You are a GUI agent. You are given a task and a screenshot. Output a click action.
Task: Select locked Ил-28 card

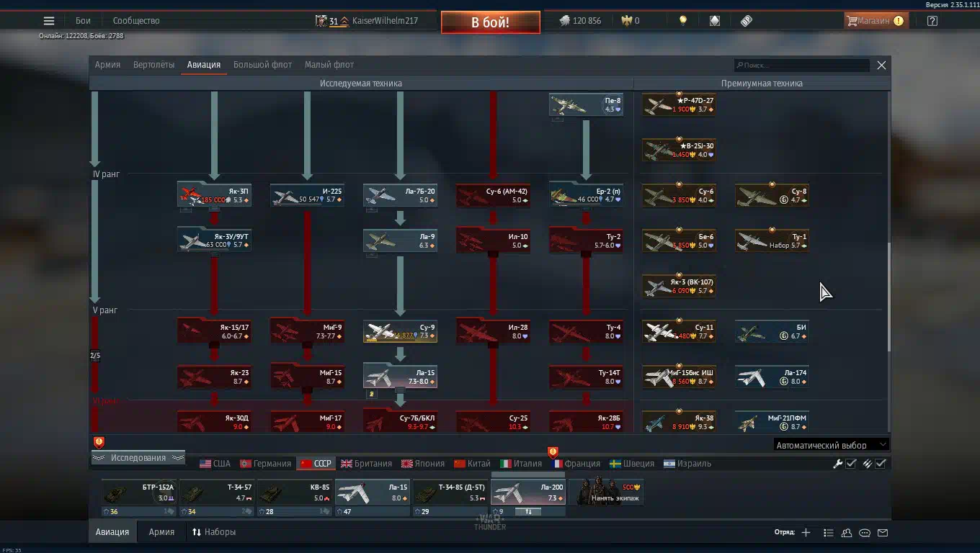[x=493, y=331]
